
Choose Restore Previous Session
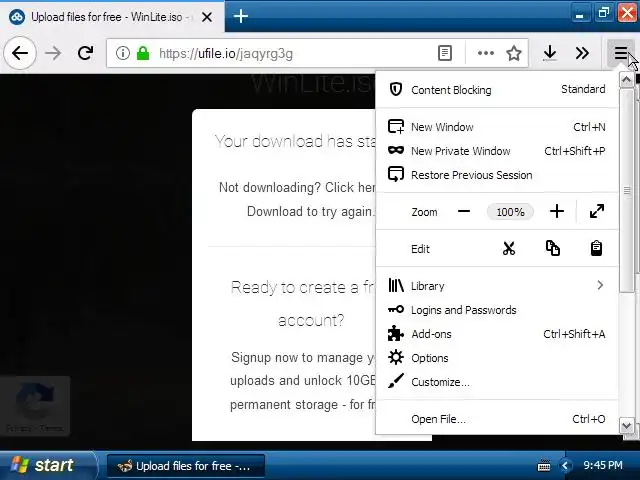(497, 175)
